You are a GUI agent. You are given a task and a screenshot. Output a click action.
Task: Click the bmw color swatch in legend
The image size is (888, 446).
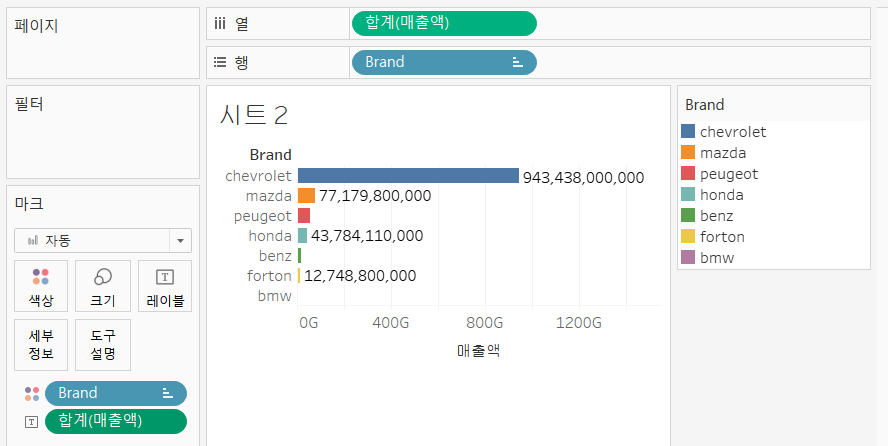[x=688, y=258]
